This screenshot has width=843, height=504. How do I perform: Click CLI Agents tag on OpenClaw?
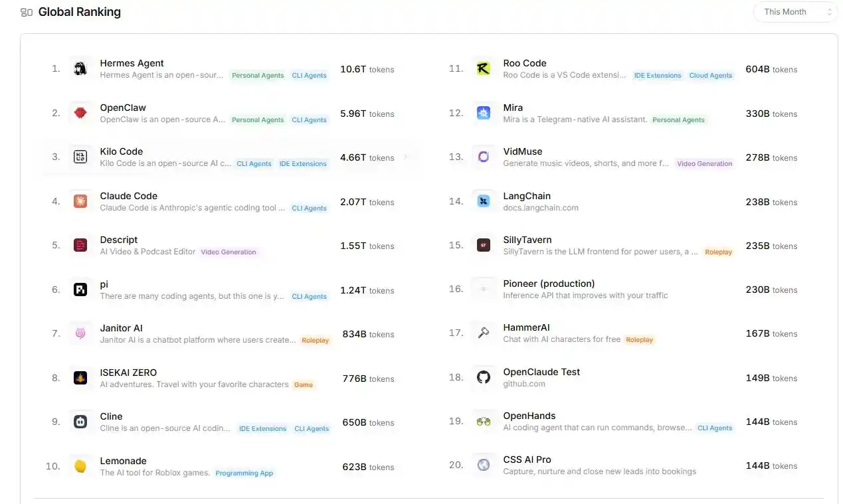pyautogui.click(x=310, y=120)
